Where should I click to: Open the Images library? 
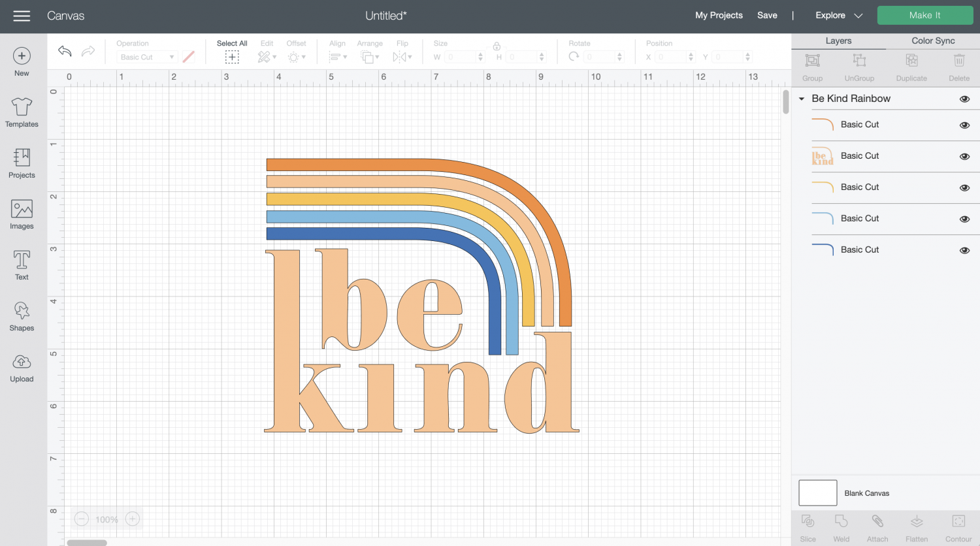pos(22,214)
